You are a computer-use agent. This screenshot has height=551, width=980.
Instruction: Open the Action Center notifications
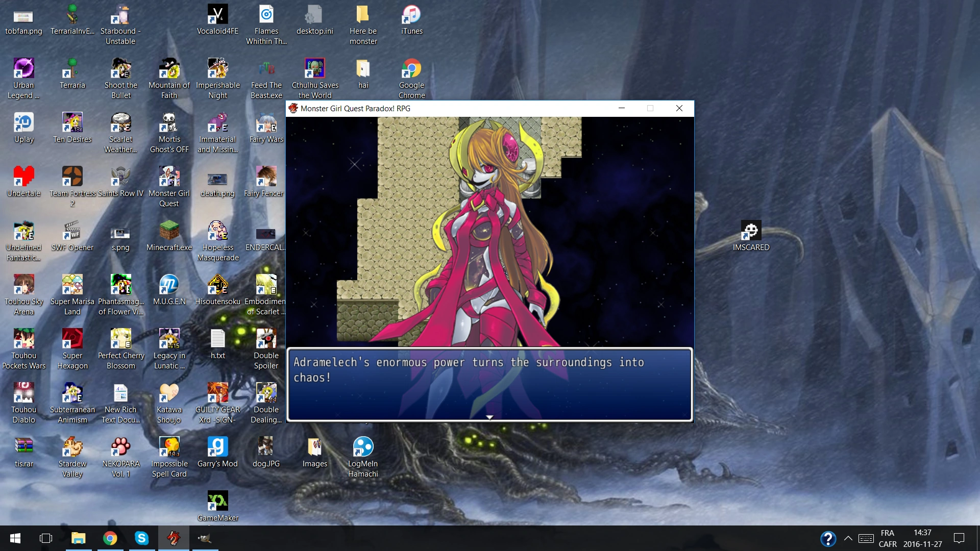(x=959, y=538)
